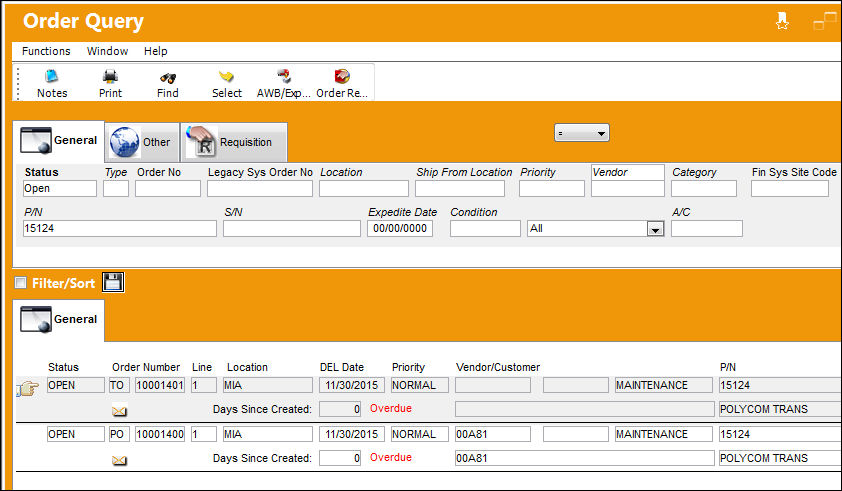This screenshot has width=842, height=491.
Task: Click the Legacy Sys Order No field
Action: pos(260,189)
